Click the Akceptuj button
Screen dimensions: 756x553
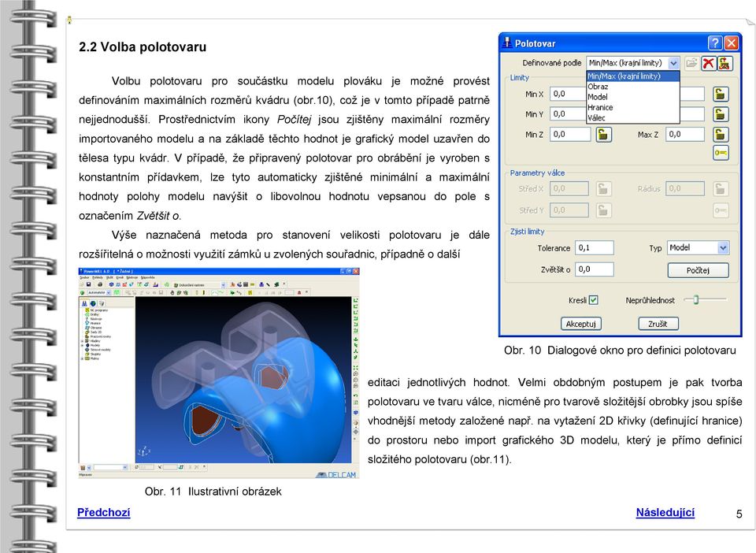581,324
